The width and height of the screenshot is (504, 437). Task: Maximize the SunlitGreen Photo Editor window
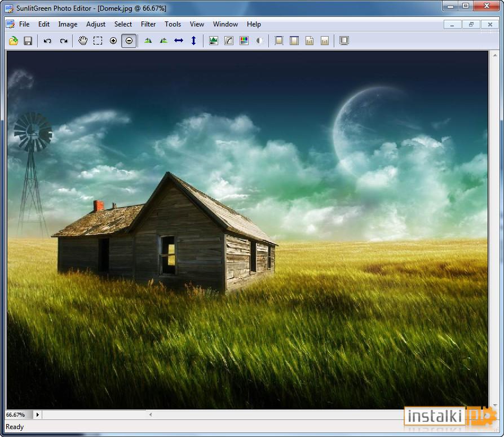point(465,6)
